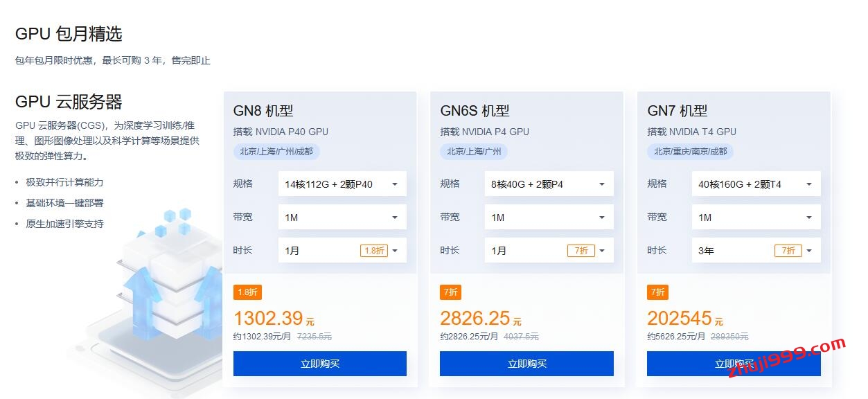This screenshot has height=399, width=868.
Task: Open the GN8 时长 1月 dropdown
Action: [x=342, y=251]
